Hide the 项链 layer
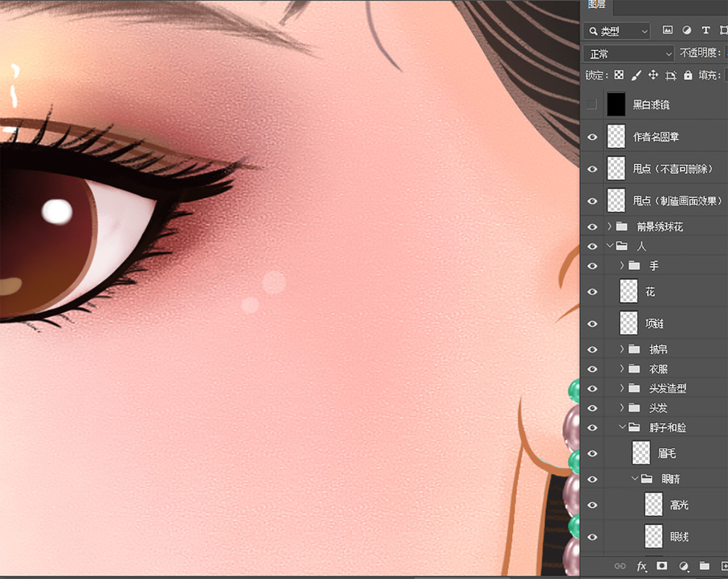The image size is (728, 579). (592, 323)
